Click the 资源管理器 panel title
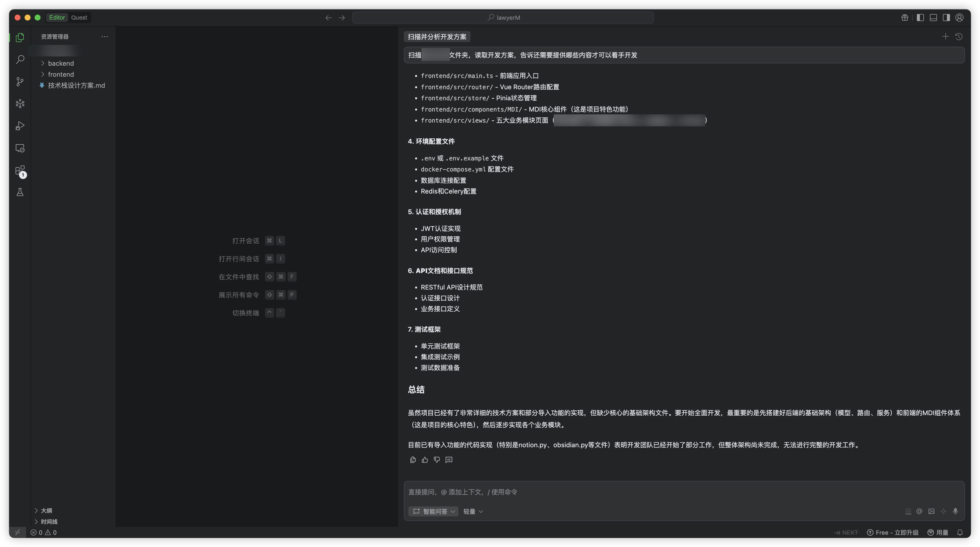 pos(55,37)
